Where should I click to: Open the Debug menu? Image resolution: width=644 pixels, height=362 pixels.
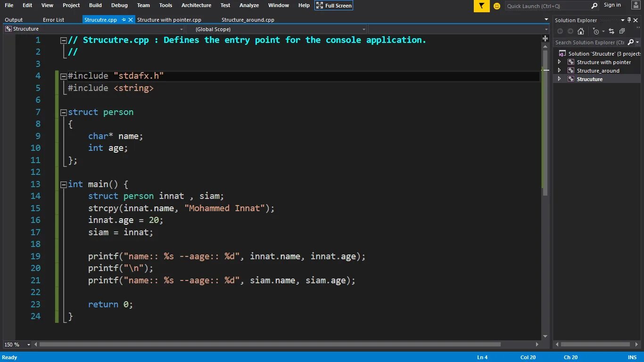point(119,5)
